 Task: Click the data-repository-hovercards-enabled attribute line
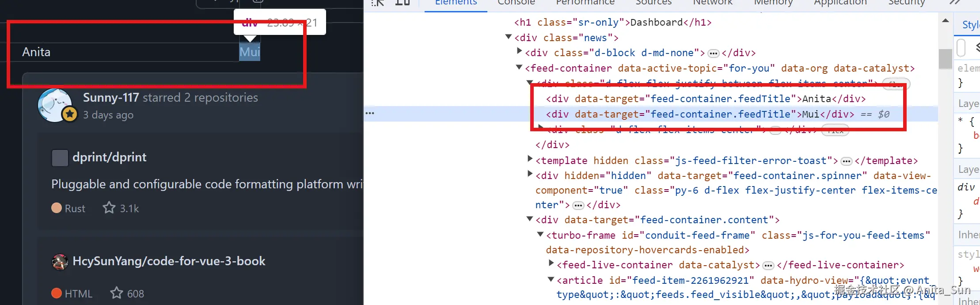[647, 250]
